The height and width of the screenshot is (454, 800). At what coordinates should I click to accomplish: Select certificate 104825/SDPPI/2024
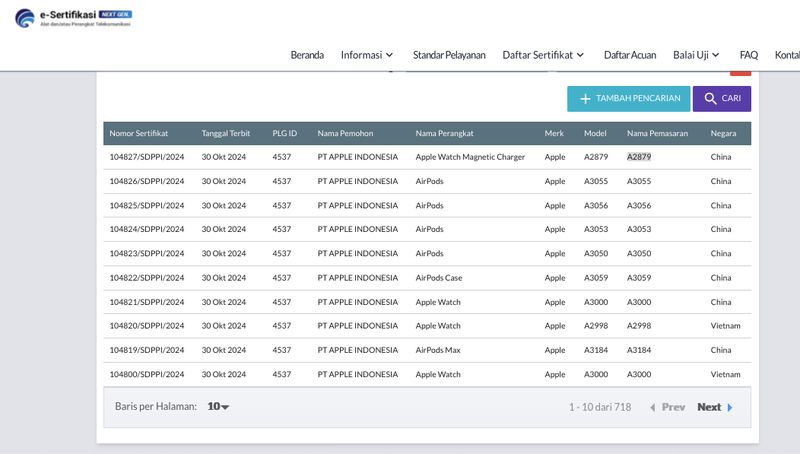point(147,206)
